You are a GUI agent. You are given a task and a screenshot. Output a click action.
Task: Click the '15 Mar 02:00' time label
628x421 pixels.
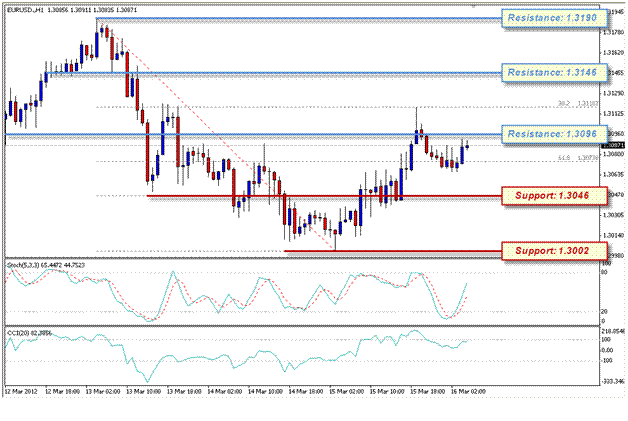[x=346, y=391]
